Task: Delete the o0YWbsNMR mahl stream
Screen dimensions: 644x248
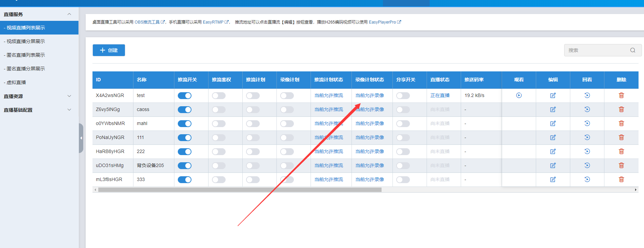Action: (621, 123)
